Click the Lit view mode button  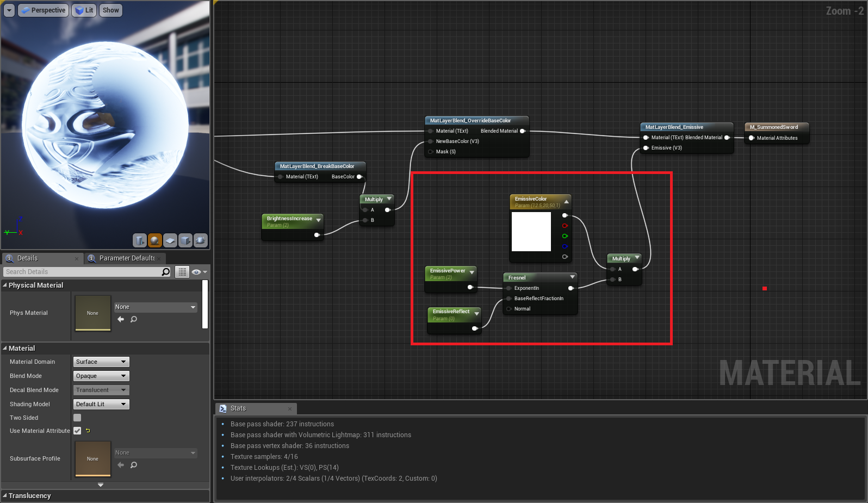84,10
